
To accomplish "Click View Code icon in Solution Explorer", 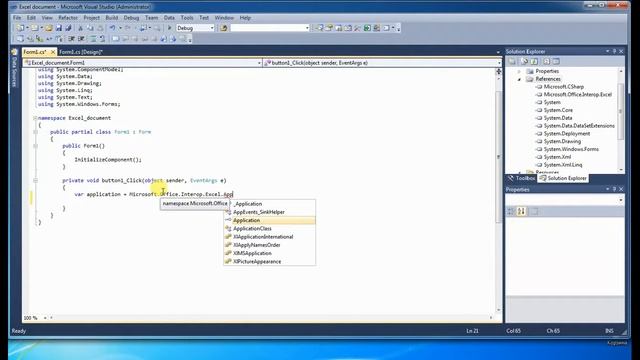I will (546, 61).
